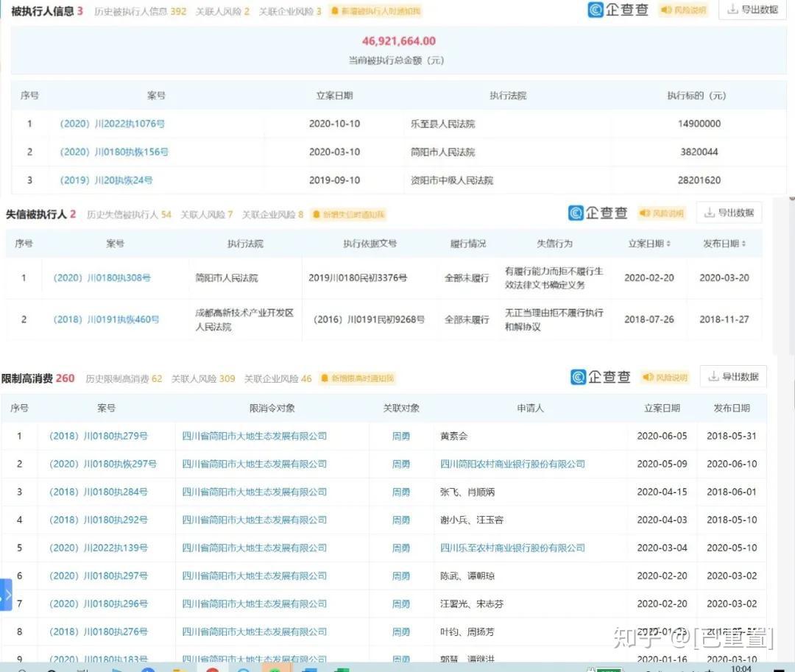Open the company link in the 张飞、肖顺炳 row
795x672 pixels.
pyautogui.click(x=254, y=492)
